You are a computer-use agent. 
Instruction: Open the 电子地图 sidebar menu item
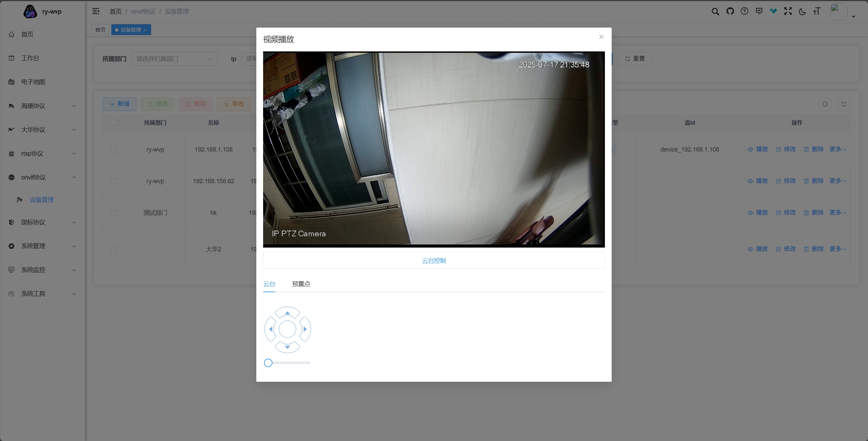coord(33,82)
